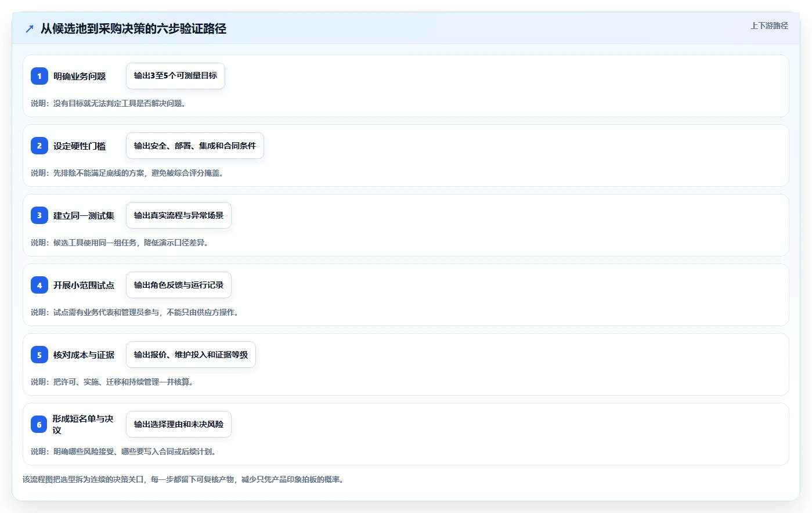Select step number 6 badge

point(39,424)
